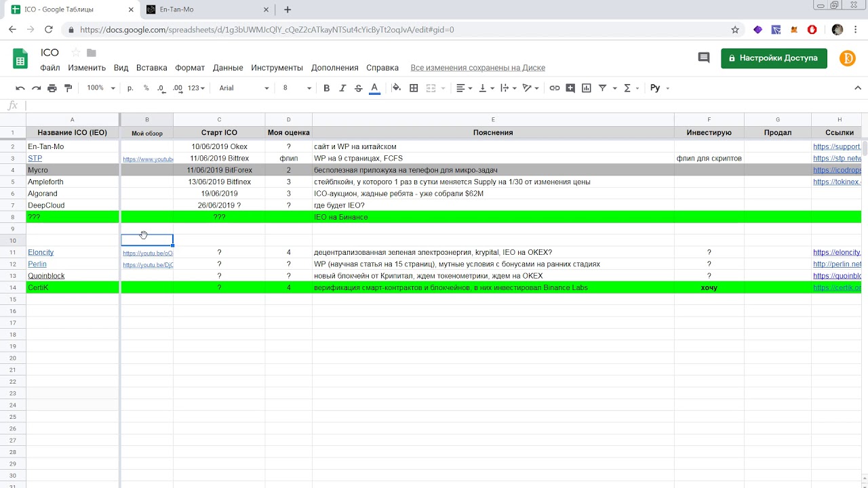Viewport: 868px width, 488px height.
Task: Bookmark this page with star
Action: [x=735, y=30]
